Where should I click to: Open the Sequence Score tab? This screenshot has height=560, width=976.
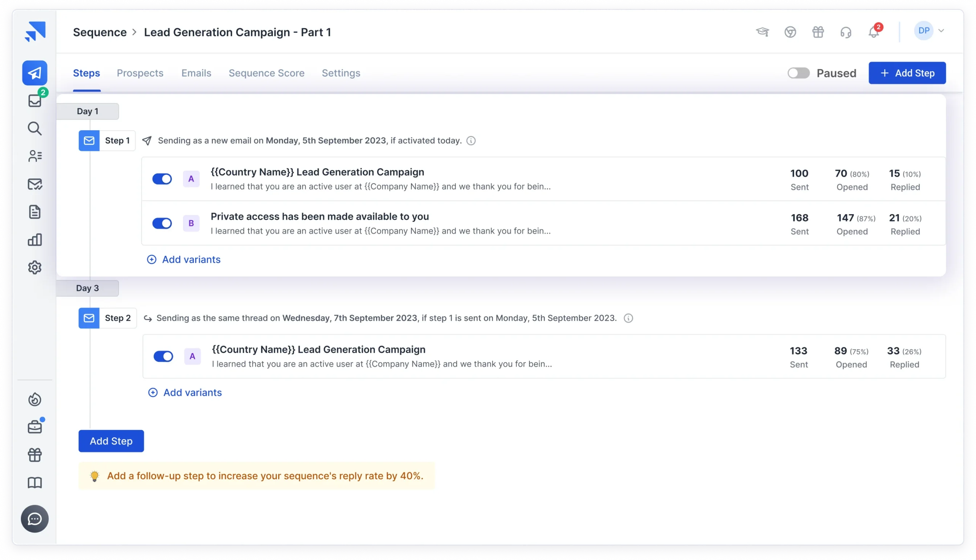click(x=267, y=73)
